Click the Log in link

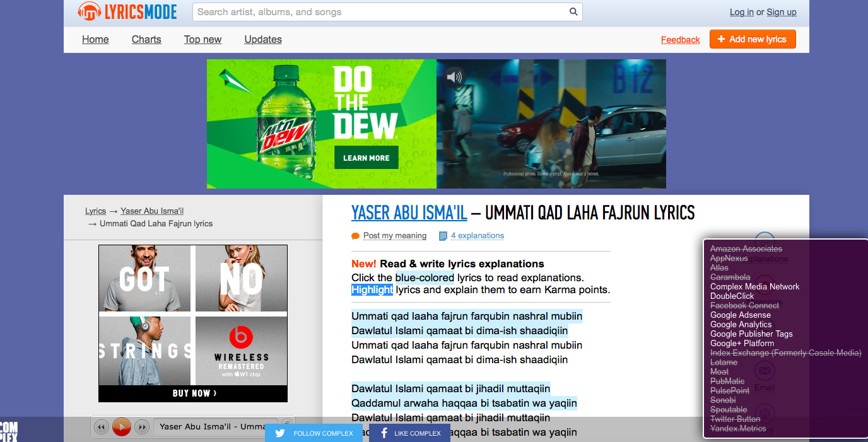(741, 12)
